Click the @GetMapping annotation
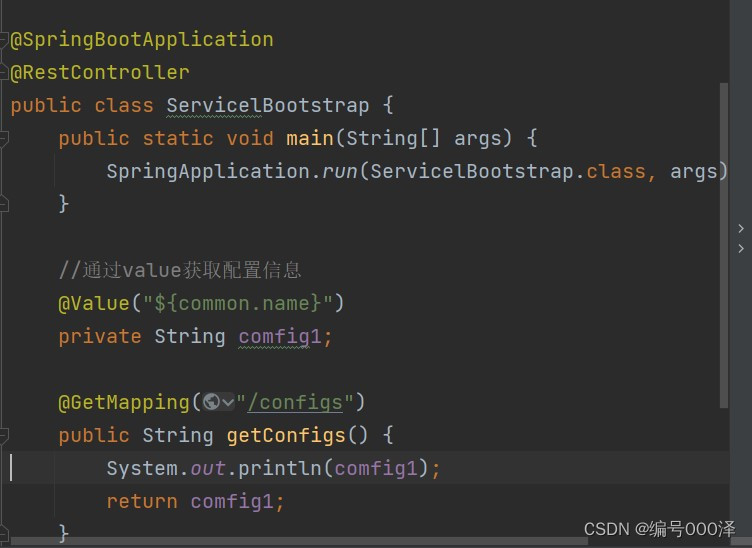 point(124,402)
